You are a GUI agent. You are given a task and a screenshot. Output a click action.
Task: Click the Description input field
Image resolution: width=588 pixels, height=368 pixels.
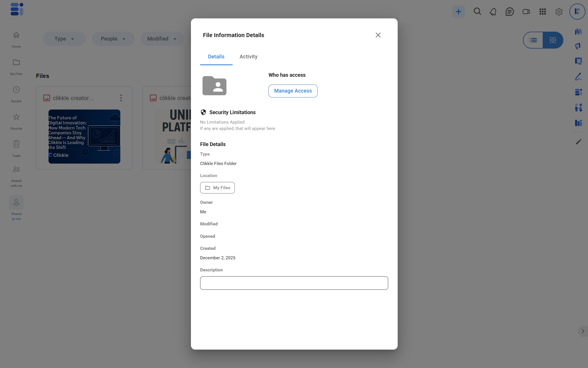[294, 283]
